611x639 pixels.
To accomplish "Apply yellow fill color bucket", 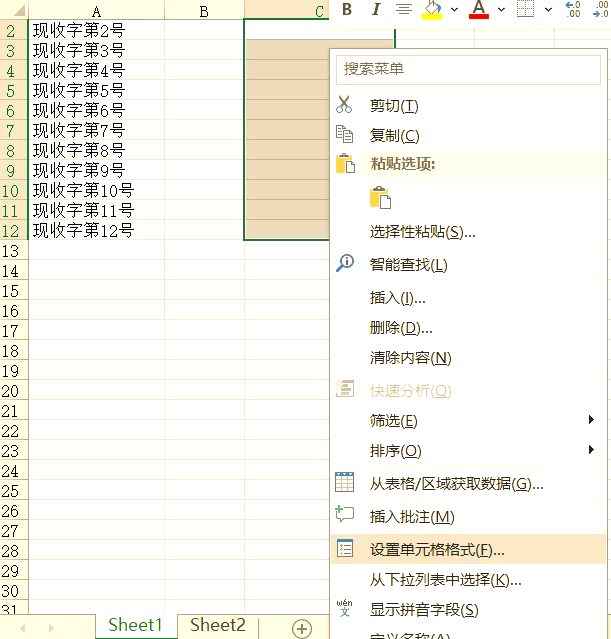I will click(x=432, y=9).
